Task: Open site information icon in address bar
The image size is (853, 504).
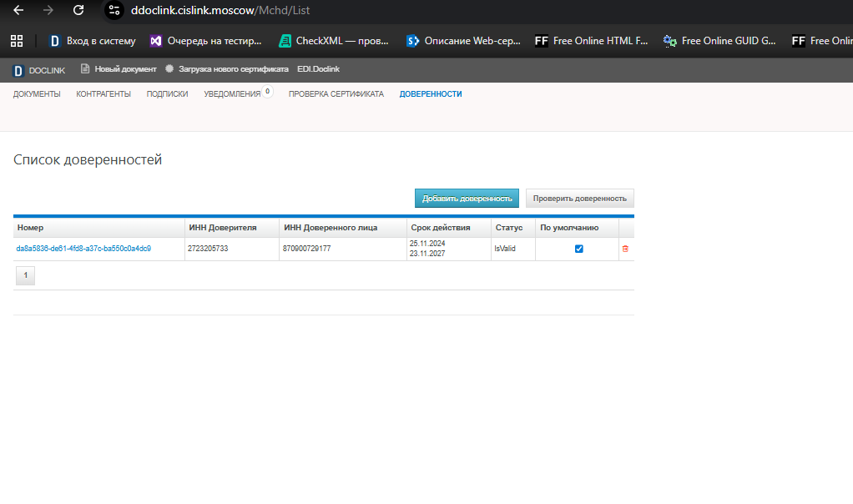Action: point(114,10)
